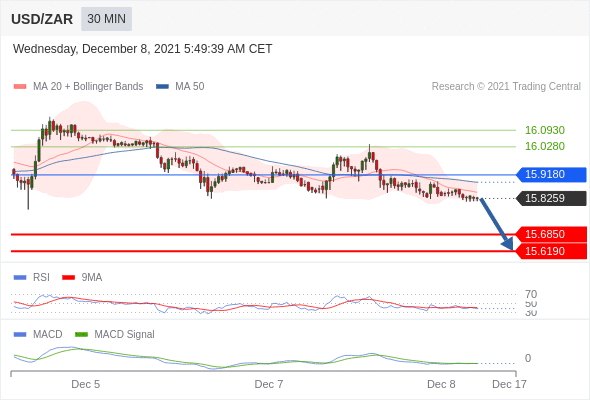The image size is (590, 400).
Task: Click the RSI legend label
Action: point(41,277)
